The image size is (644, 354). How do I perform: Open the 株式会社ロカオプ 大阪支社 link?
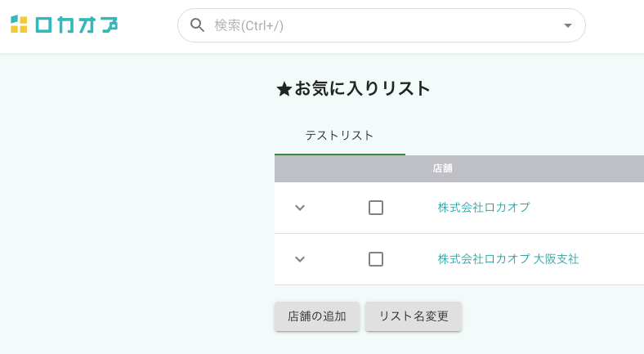point(508,259)
